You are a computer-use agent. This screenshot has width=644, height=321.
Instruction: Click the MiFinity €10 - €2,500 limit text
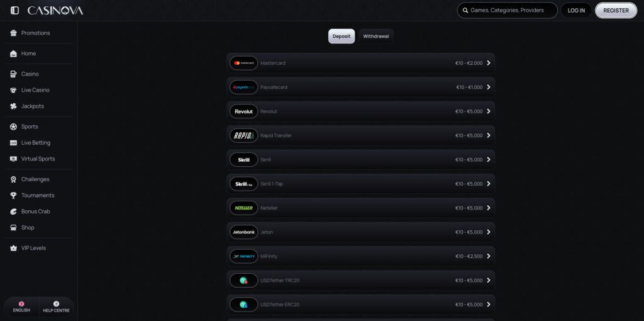(469, 256)
